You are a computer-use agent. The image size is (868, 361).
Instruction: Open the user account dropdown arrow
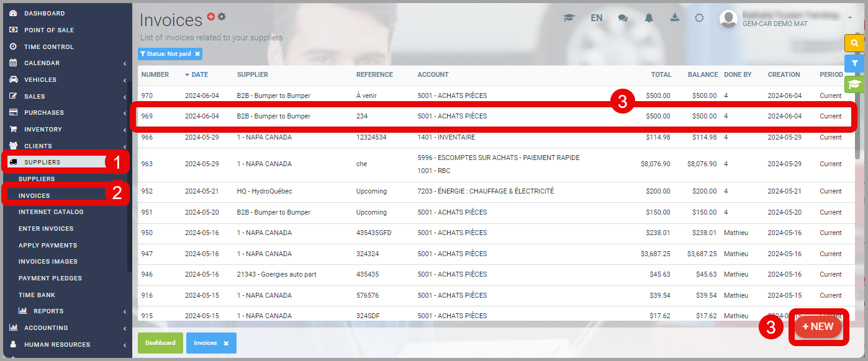coord(849,18)
